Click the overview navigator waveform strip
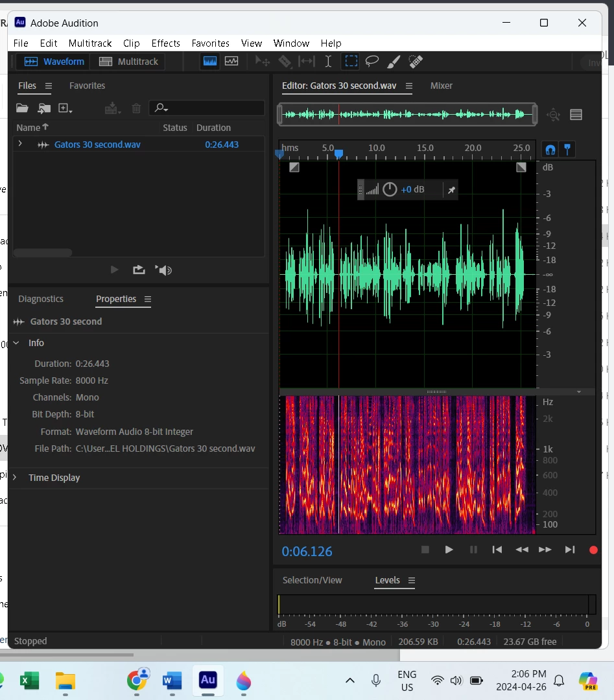Screen dimensions: 614x700 [x=407, y=115]
